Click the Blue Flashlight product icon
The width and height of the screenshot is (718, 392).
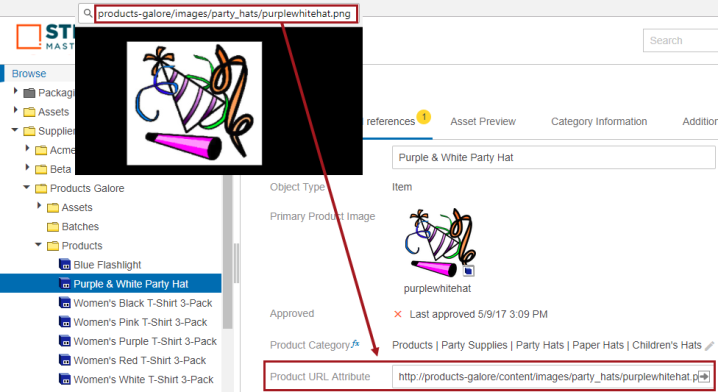pyautogui.click(x=65, y=265)
